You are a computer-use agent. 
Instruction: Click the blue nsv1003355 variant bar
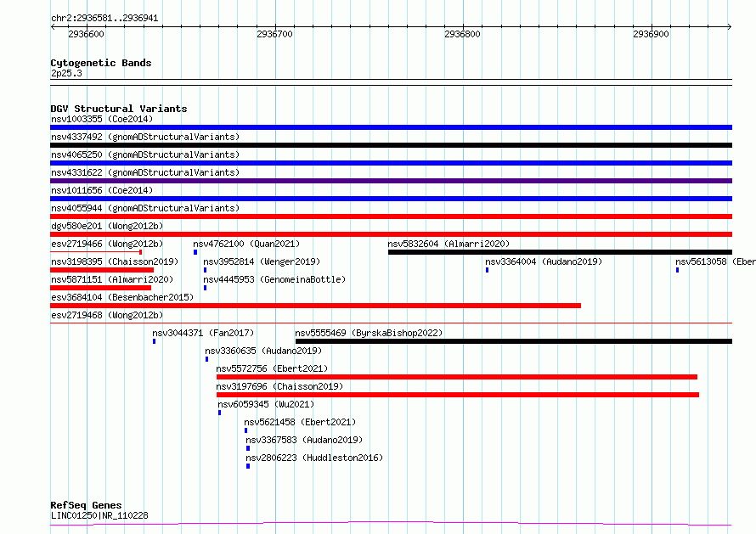(391, 127)
